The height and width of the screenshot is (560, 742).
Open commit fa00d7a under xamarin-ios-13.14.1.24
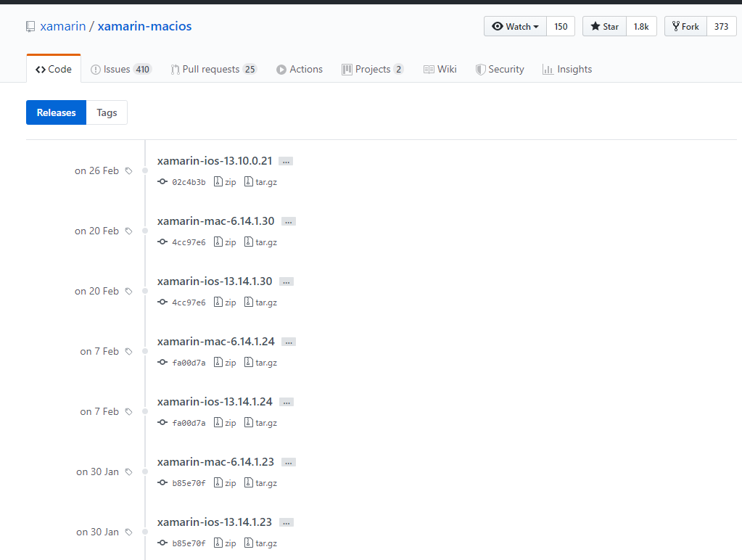click(189, 423)
